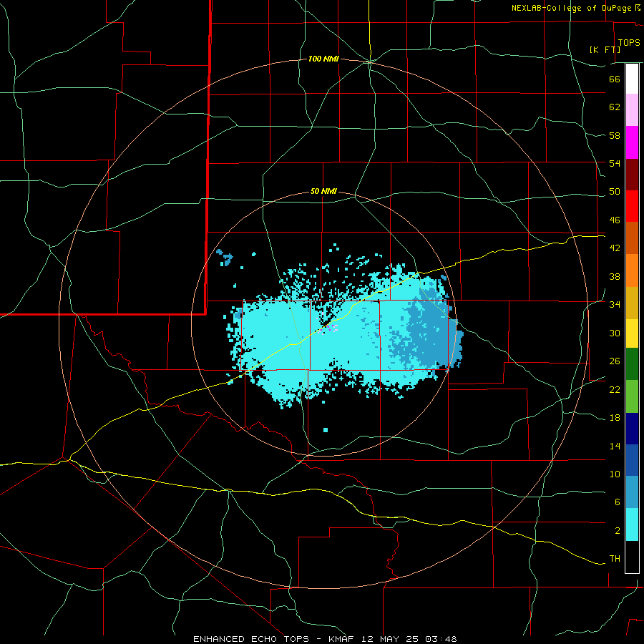This screenshot has width=644, height=644.
Task: Select the cyan legend swatch
Action: pyautogui.click(x=632, y=525)
